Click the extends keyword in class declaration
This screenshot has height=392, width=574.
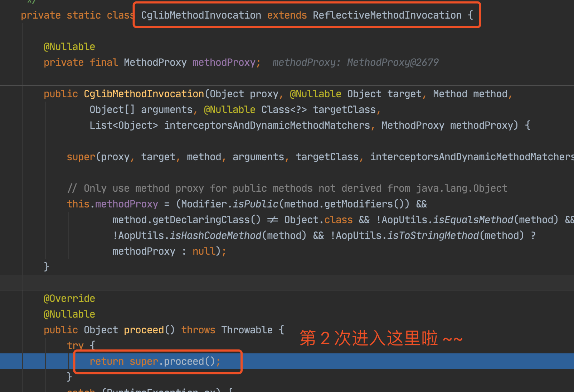point(287,15)
